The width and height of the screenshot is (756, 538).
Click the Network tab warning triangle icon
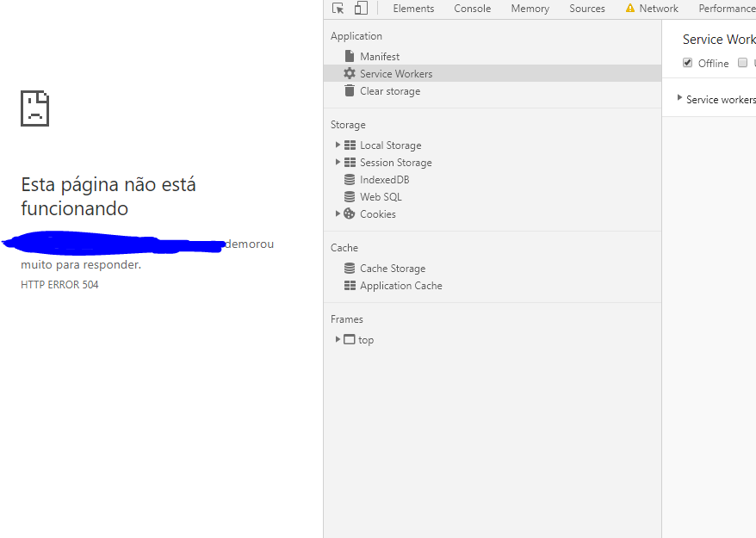click(x=630, y=9)
